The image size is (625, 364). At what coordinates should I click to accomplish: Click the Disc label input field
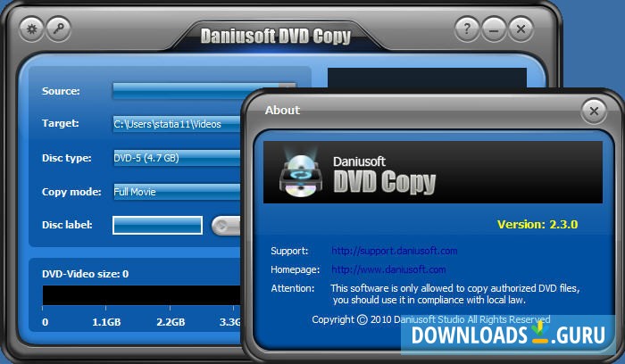157,225
